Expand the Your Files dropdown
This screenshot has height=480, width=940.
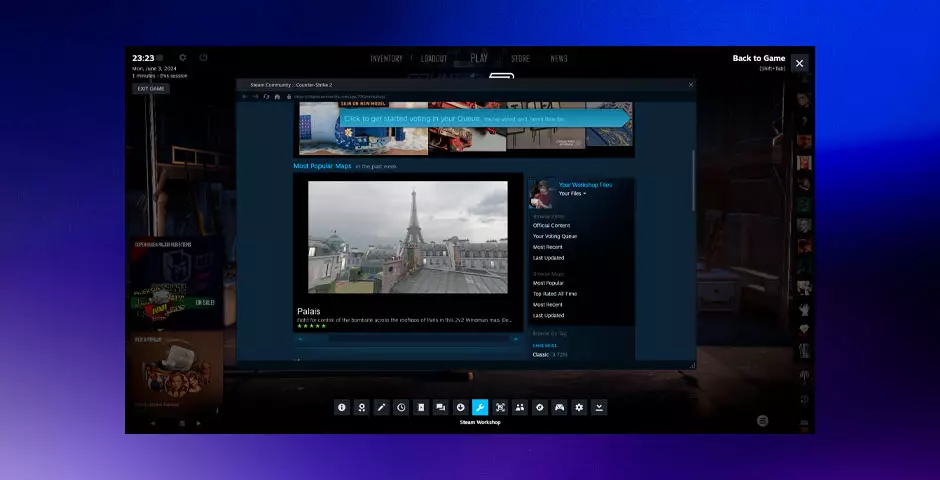pos(573,194)
